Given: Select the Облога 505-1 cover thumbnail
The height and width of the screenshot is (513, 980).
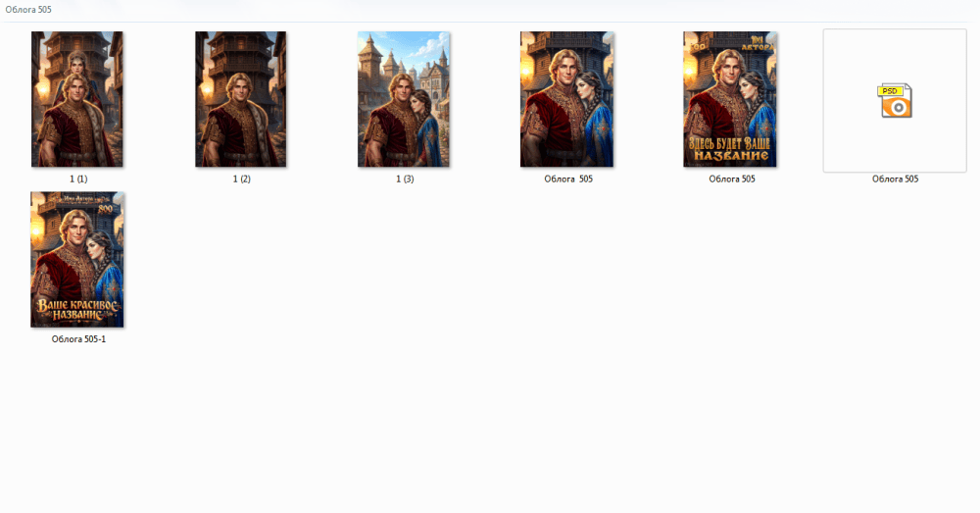Looking at the screenshot, I should tap(77, 260).
